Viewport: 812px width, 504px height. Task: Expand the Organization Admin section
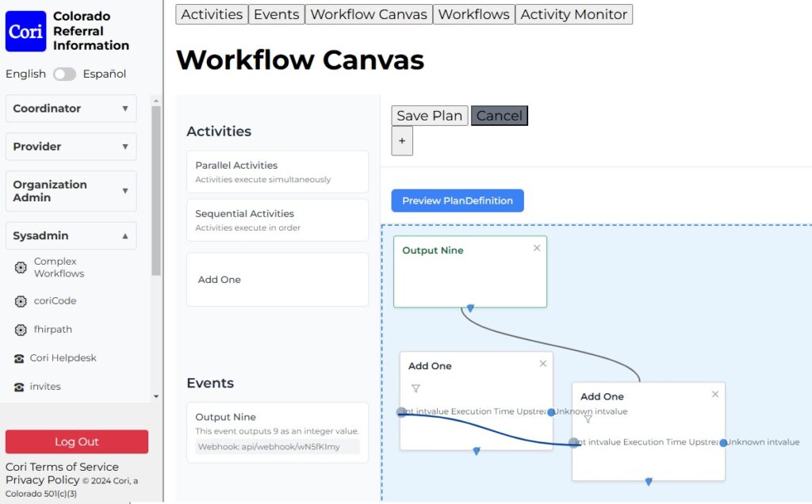tap(71, 191)
